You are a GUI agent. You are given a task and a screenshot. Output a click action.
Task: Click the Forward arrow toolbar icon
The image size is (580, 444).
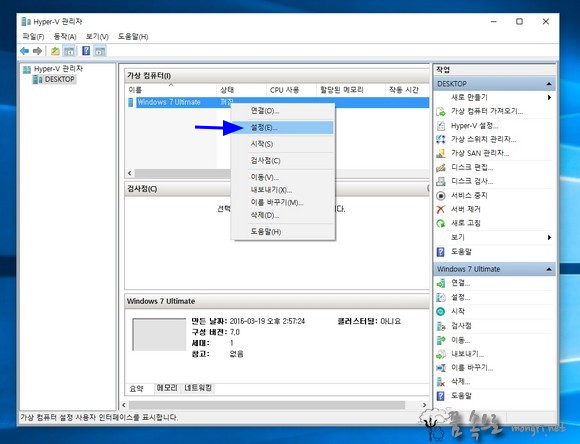pos(37,51)
